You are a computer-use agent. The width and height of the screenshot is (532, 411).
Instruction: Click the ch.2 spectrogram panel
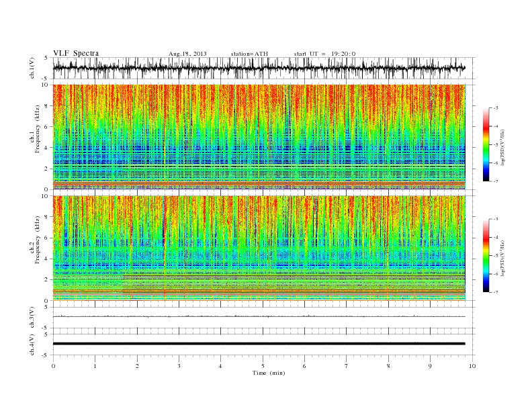(259, 248)
